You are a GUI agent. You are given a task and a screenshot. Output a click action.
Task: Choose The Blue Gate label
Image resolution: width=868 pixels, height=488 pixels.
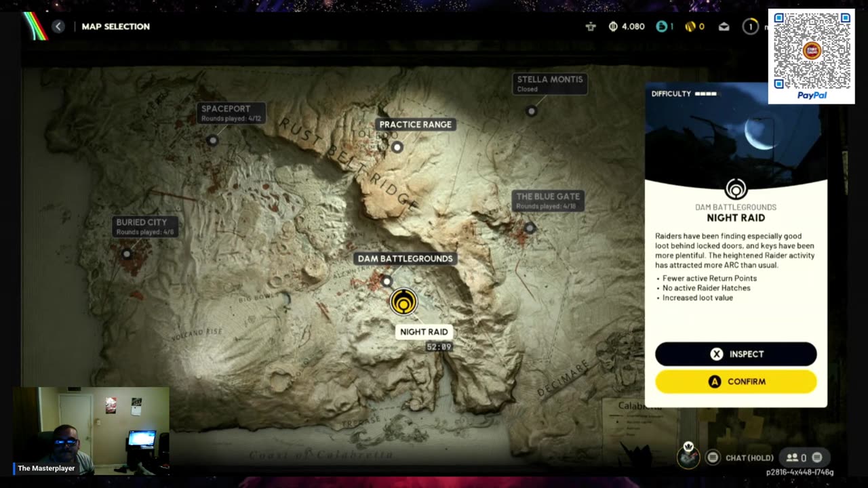[548, 201]
